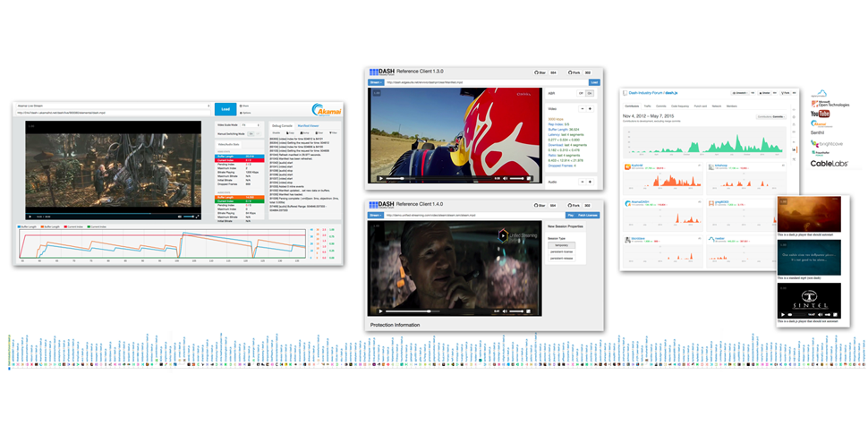
Task: Decrease Audio quality with minus button
Action: pyautogui.click(x=582, y=182)
